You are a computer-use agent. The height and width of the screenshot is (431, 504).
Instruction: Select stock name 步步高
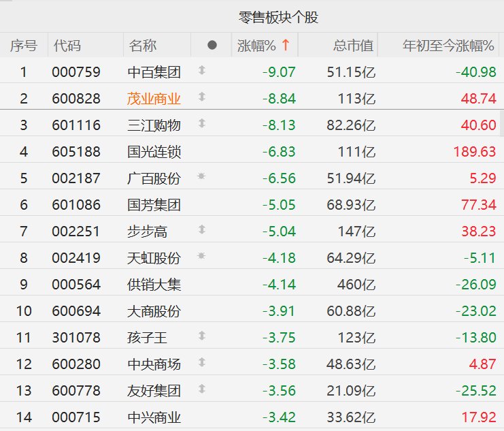[x=147, y=232]
